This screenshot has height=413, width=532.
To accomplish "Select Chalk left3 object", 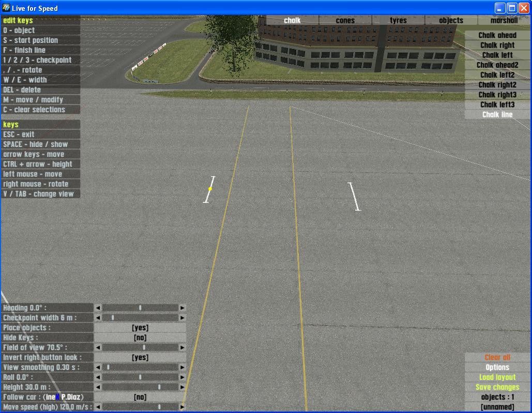I will point(497,105).
